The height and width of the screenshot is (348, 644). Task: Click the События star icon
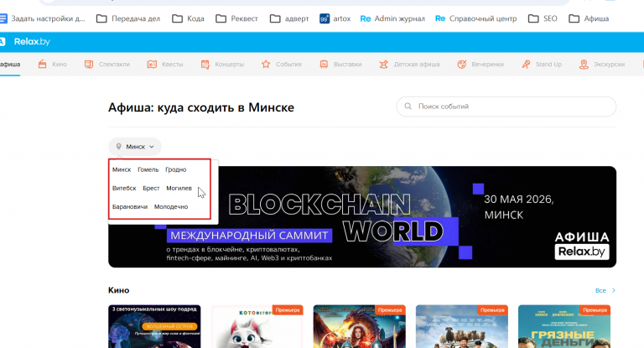[x=266, y=64]
